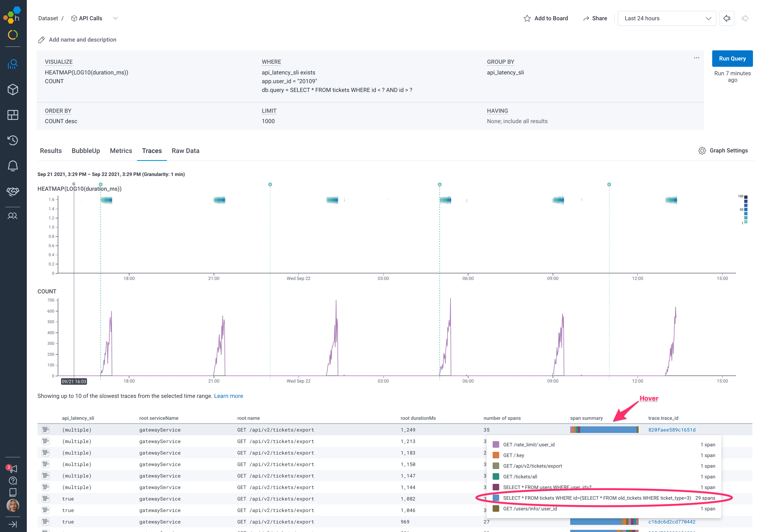Screen dimensions: 762x532
Task: Click the help question mark icon
Action: click(x=13, y=480)
